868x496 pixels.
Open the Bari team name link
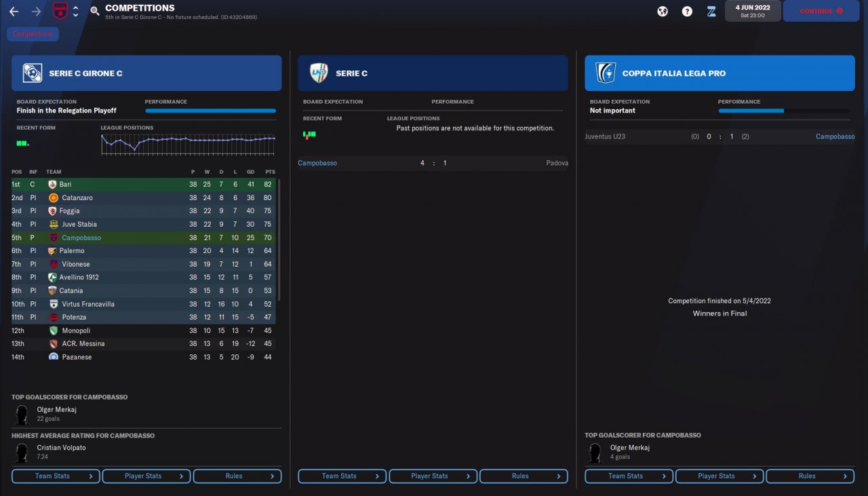[x=65, y=185]
